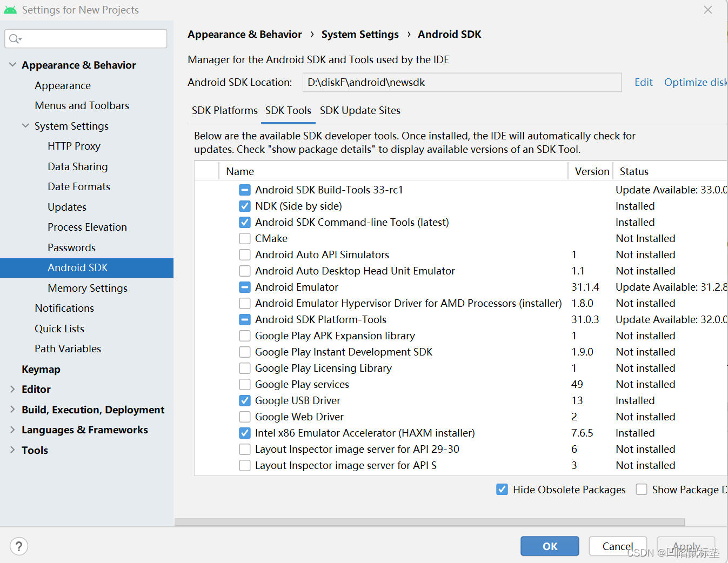
Task: Collapse the System Settings tree node
Action: (x=25, y=126)
